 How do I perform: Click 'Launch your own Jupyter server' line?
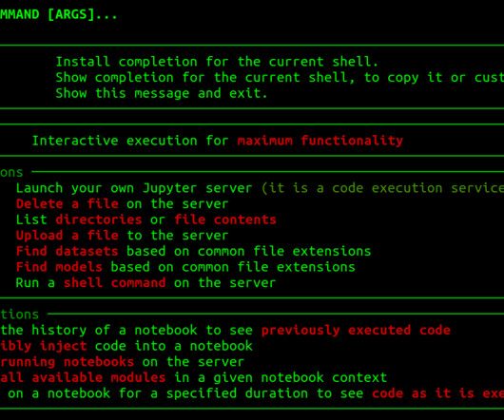134,188
